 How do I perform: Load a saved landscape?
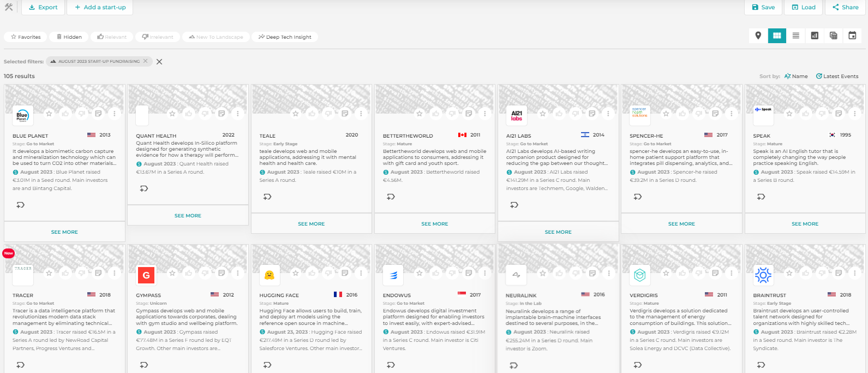pos(804,8)
